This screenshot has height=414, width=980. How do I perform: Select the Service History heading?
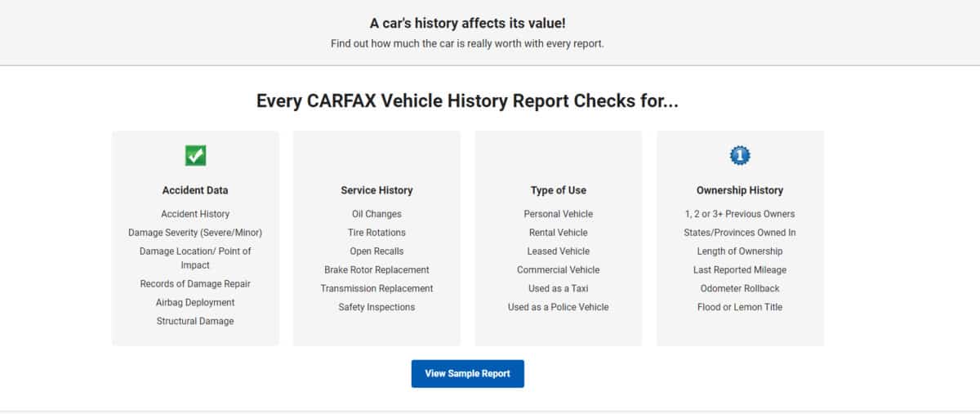pyautogui.click(x=376, y=190)
